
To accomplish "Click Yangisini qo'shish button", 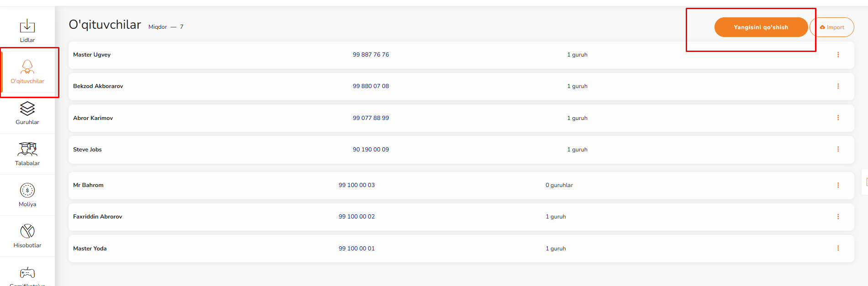I will (x=761, y=27).
